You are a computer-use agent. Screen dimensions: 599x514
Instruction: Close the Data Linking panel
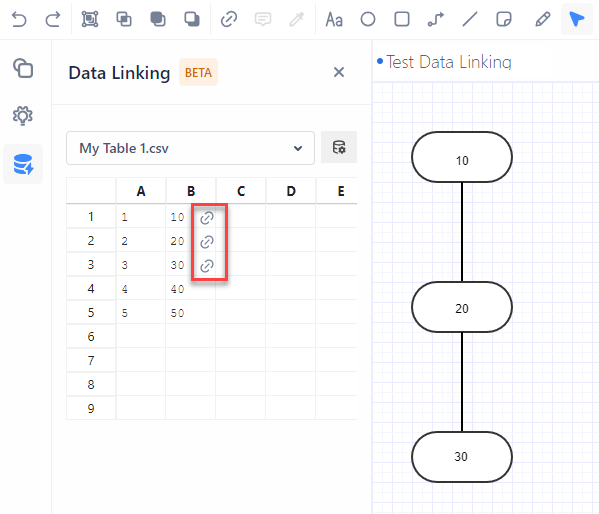coord(338,72)
